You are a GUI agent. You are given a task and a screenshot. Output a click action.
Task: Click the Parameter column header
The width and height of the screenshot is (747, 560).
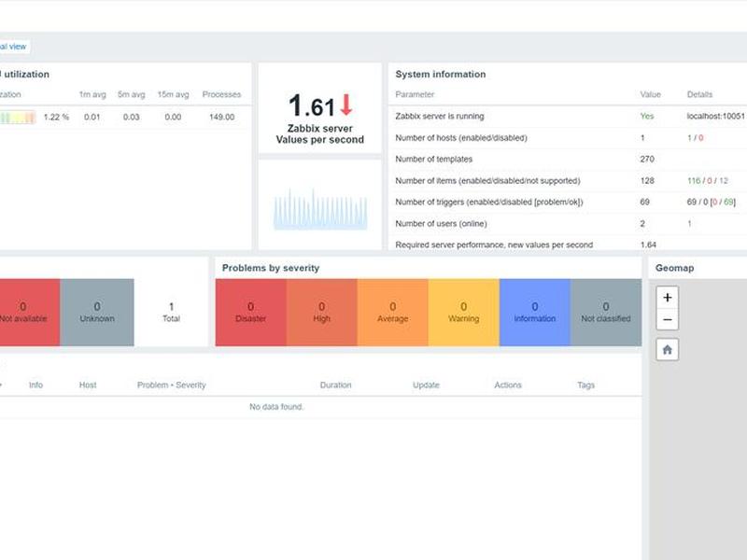click(x=415, y=94)
